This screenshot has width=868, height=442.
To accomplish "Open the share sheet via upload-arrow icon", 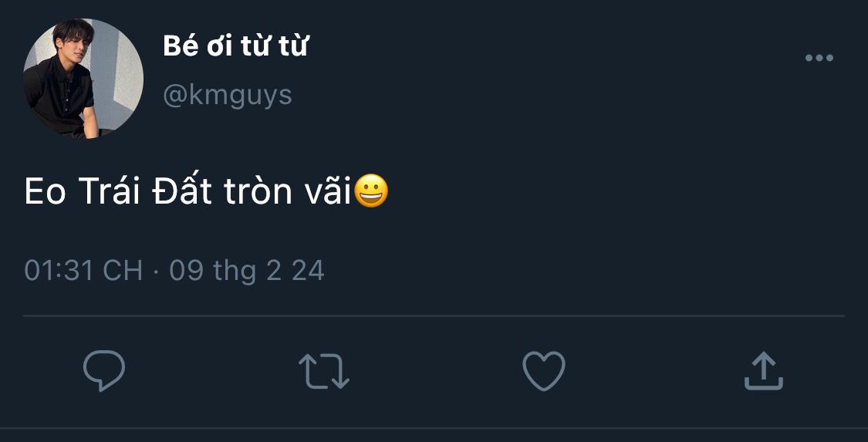I will pyautogui.click(x=763, y=370).
